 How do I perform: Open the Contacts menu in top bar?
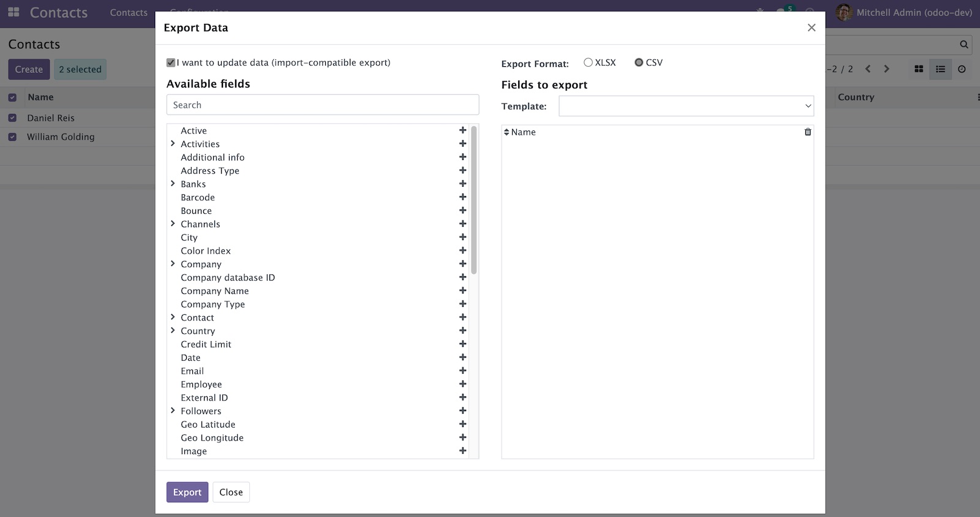click(x=129, y=12)
